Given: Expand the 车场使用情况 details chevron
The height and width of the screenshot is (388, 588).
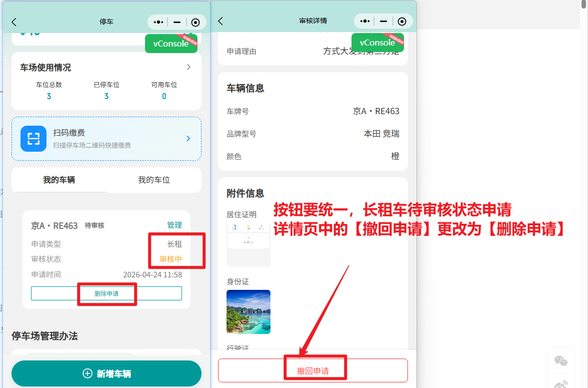Looking at the screenshot, I should [188, 67].
